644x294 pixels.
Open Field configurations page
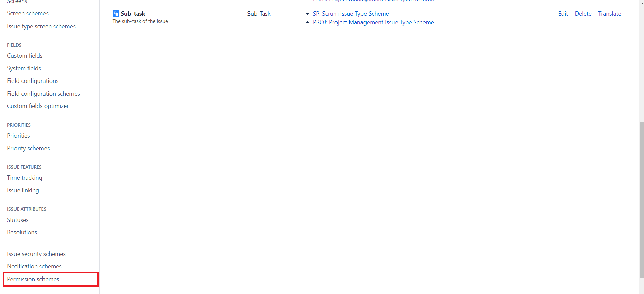pyautogui.click(x=33, y=81)
